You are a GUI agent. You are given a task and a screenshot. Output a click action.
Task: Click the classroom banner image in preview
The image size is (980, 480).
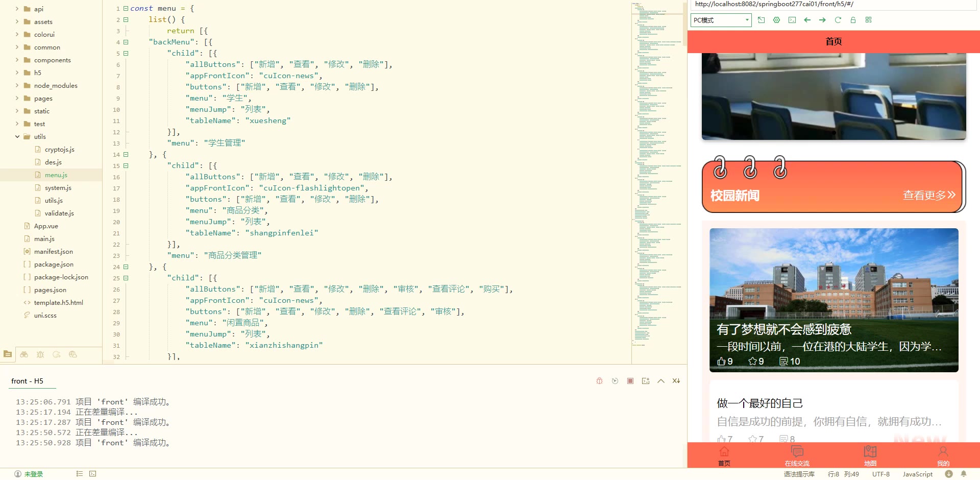[x=834, y=96]
